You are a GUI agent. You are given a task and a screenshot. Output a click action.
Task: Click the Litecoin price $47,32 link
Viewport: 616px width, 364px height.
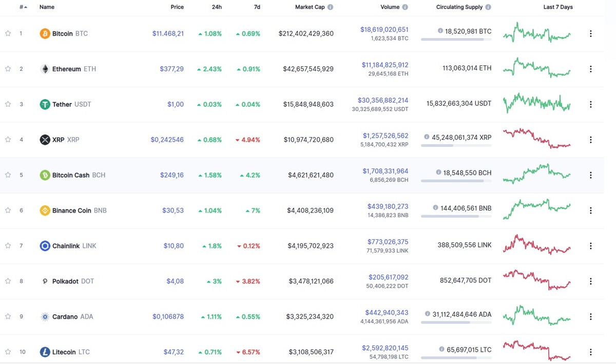[174, 352]
